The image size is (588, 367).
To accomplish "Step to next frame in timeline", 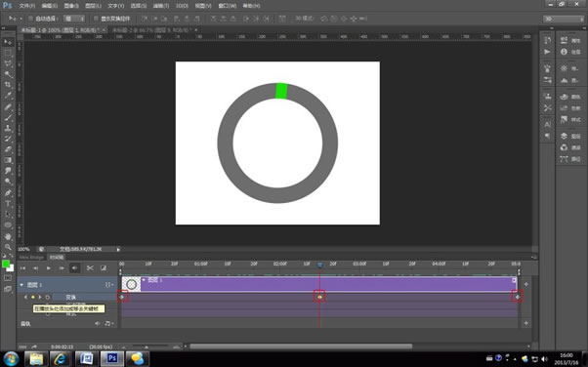I will (x=62, y=267).
